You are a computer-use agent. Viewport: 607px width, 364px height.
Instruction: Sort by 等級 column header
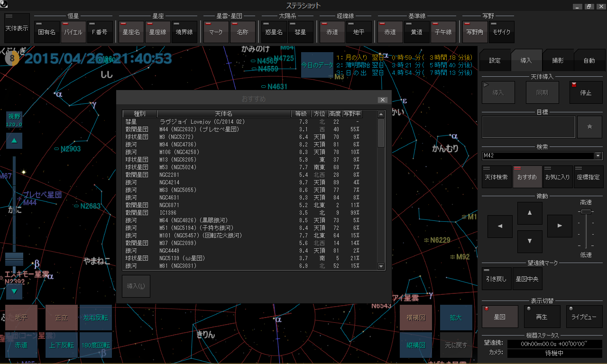pyautogui.click(x=301, y=114)
